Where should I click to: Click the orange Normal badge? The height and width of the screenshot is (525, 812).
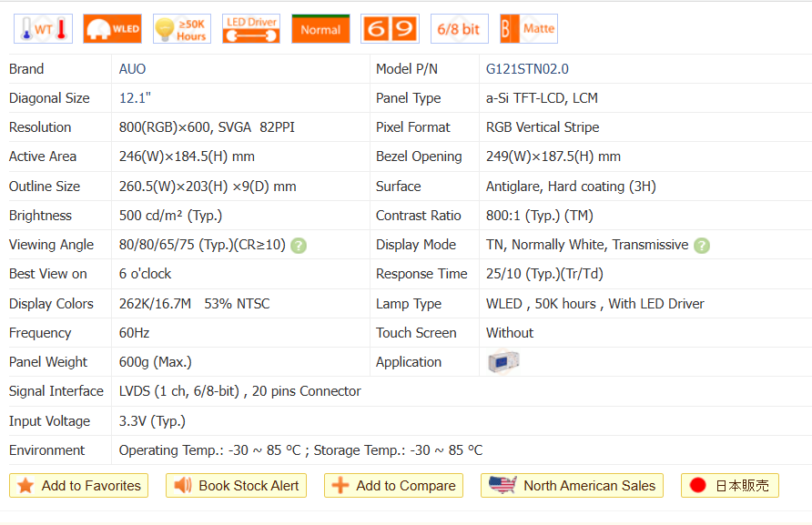(x=320, y=29)
